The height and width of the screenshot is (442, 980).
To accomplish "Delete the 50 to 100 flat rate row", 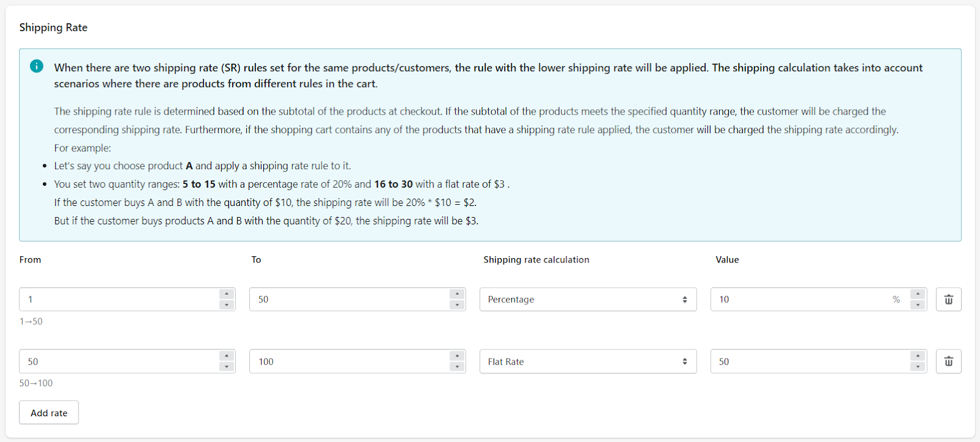I will (948, 362).
